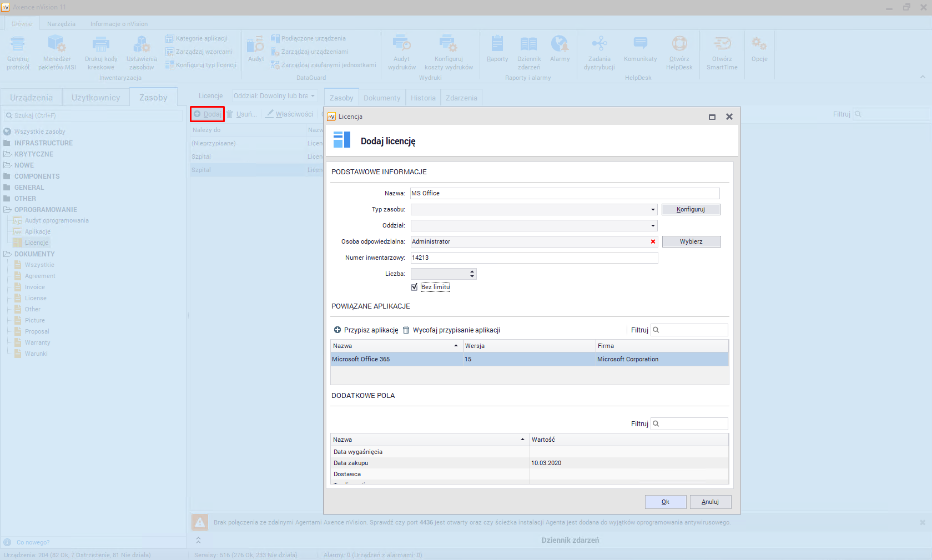Open the Raporty icon in ribbon

(x=497, y=44)
